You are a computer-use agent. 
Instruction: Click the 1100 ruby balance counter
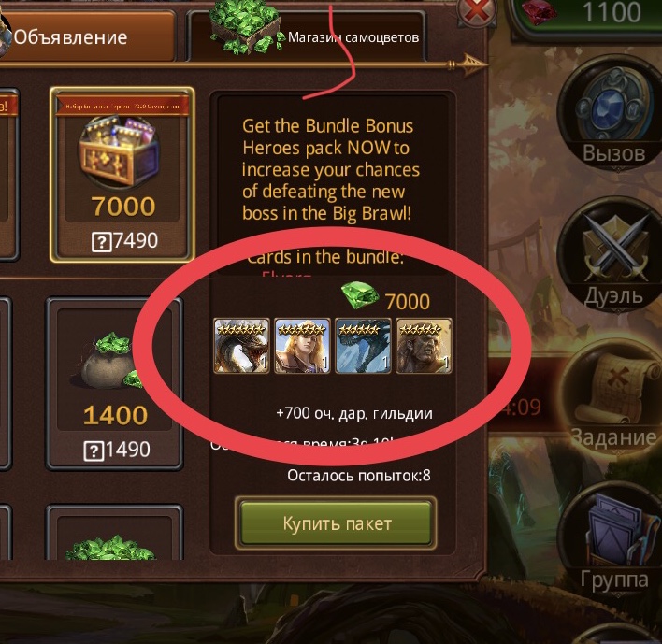pyautogui.click(x=612, y=12)
